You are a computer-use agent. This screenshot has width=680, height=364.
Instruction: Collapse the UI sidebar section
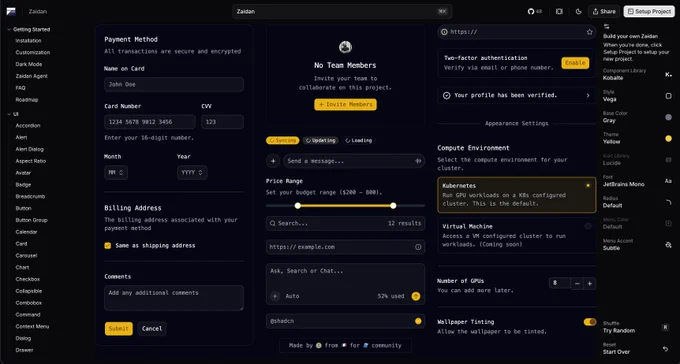(x=13, y=114)
